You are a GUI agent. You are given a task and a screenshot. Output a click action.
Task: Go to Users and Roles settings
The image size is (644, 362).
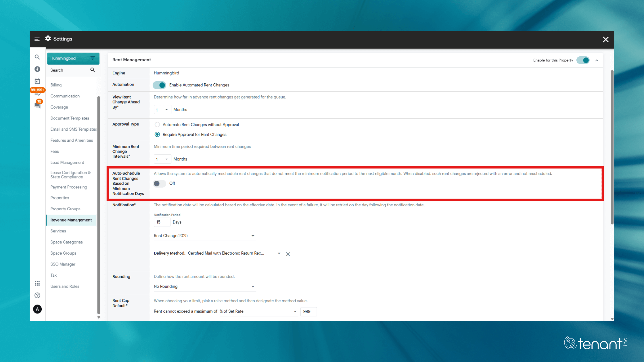[x=65, y=286]
